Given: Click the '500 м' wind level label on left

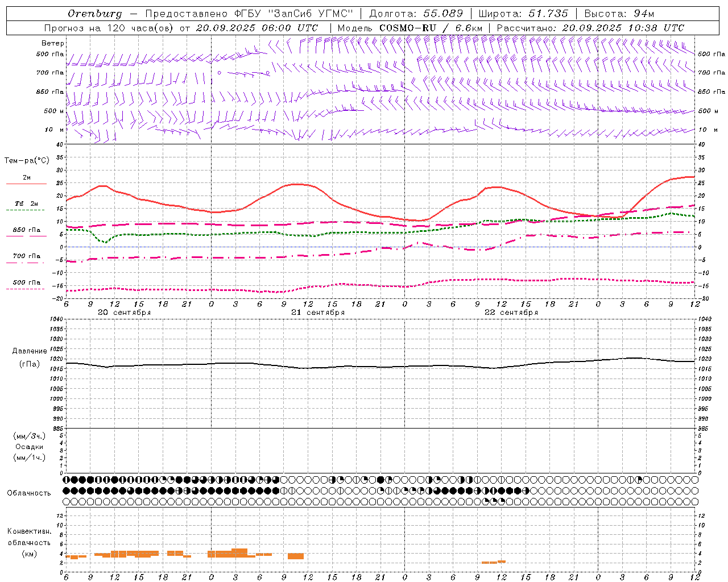Looking at the screenshot, I should (54, 111).
